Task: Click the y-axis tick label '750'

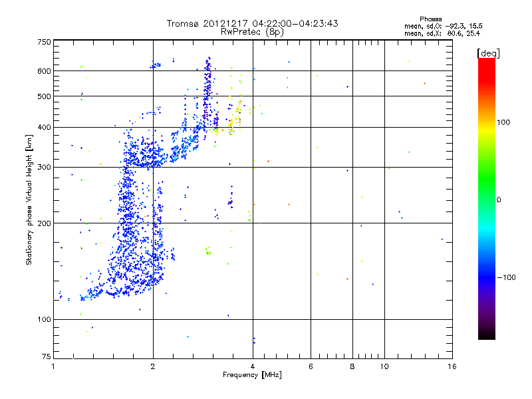Action: tap(45, 42)
